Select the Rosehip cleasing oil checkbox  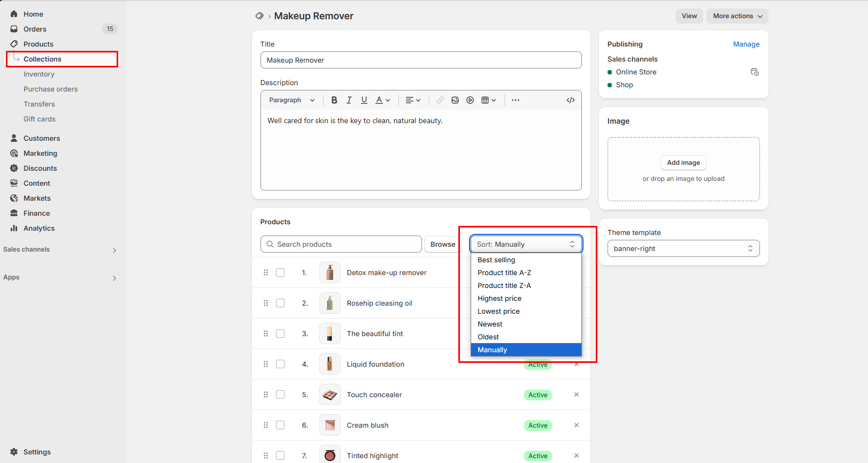280,303
